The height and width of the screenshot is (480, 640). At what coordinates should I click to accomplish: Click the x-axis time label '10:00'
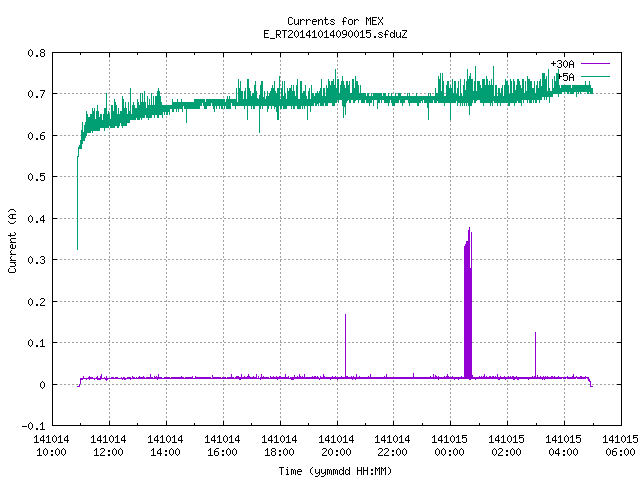pos(51,452)
